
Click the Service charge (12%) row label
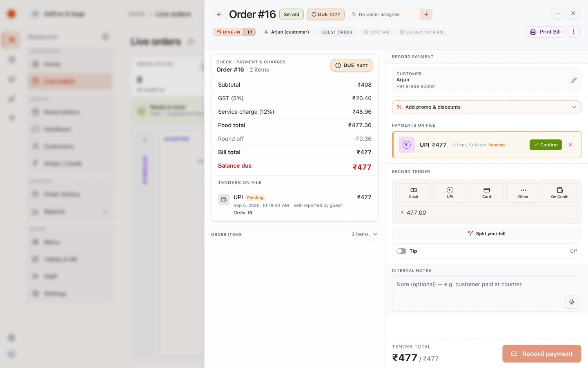pos(246,112)
